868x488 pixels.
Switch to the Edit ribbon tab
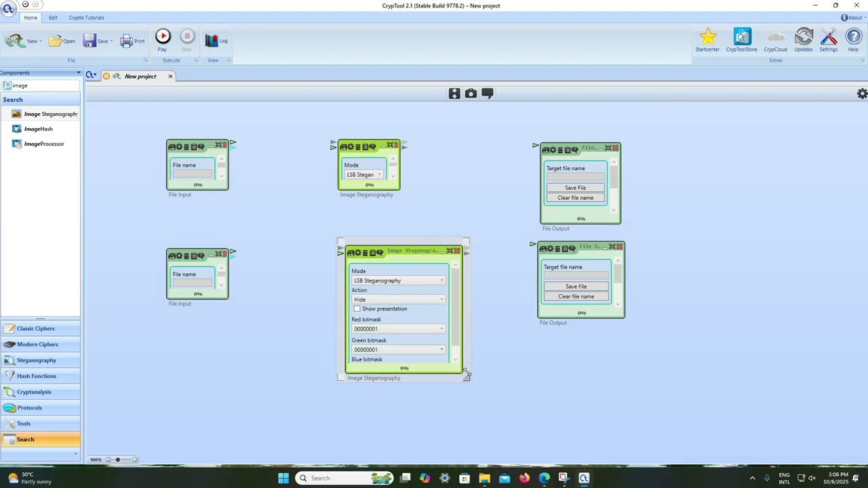(53, 18)
